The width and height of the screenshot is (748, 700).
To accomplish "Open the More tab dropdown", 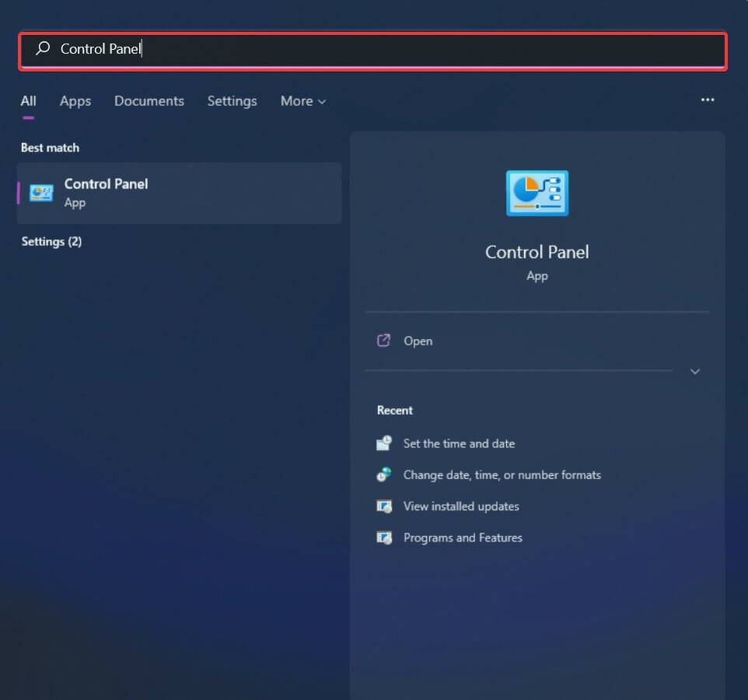I will [302, 101].
